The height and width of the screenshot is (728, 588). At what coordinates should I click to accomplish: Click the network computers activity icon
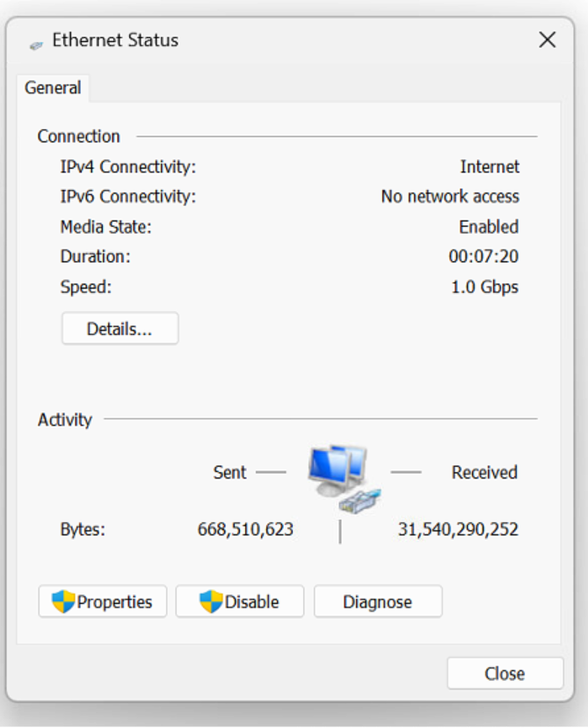click(x=345, y=478)
